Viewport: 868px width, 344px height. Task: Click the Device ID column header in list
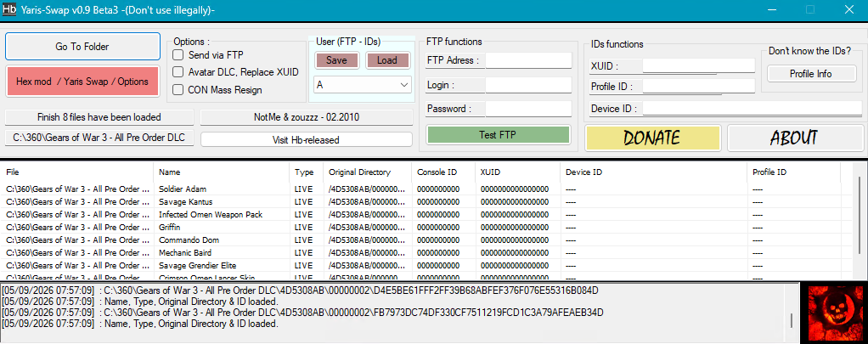point(653,172)
